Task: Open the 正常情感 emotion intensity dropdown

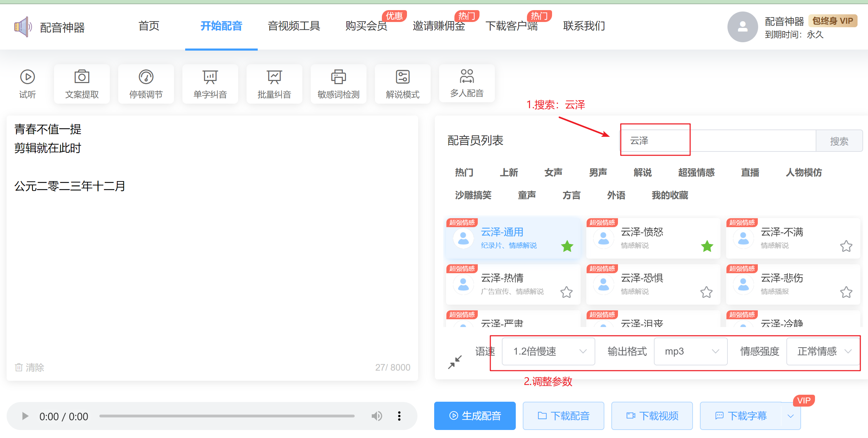Action: click(x=823, y=351)
